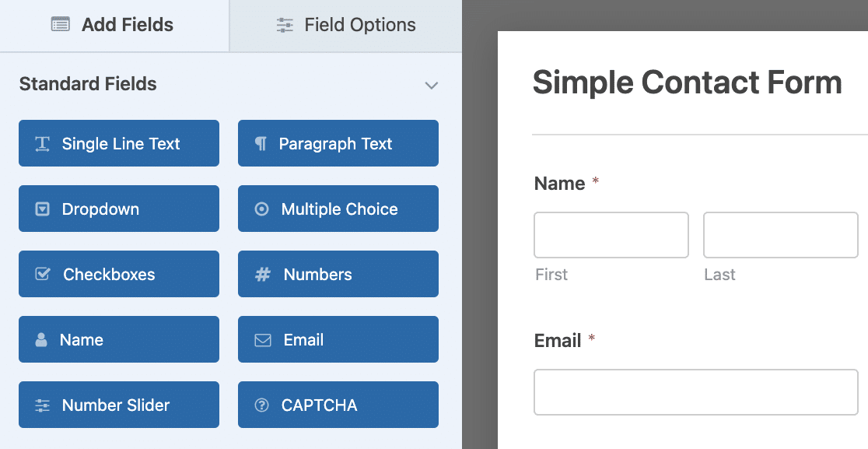The image size is (868, 449).
Task: Click the Checkboxes field check icon
Action: [x=43, y=275]
